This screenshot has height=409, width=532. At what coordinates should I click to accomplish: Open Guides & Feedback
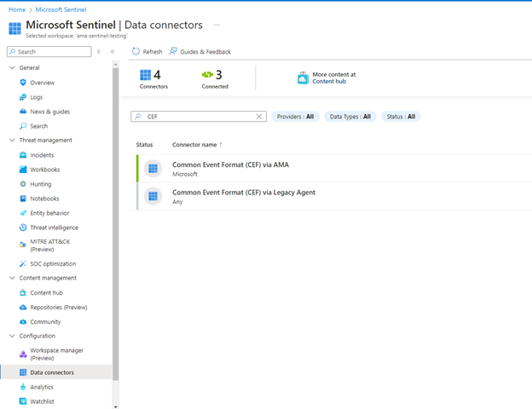[200, 51]
